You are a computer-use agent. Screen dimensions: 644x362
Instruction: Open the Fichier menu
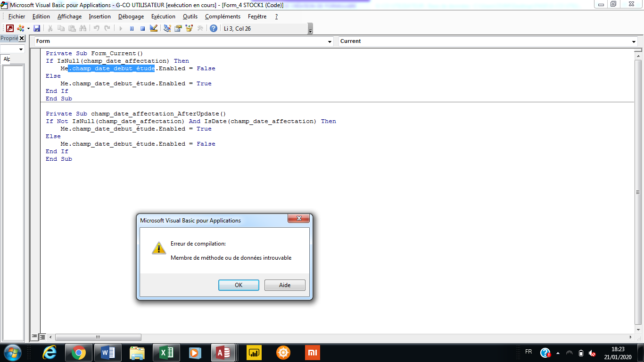click(x=17, y=16)
